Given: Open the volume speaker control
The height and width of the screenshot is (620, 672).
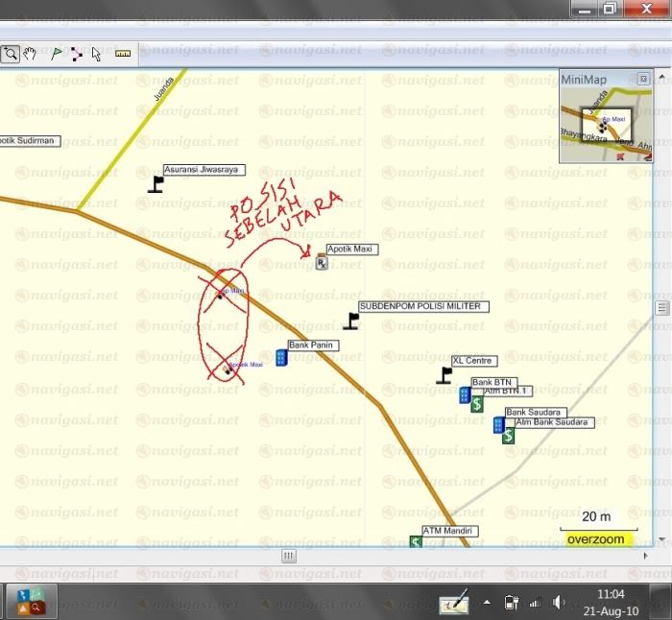Looking at the screenshot, I should pos(560,603).
